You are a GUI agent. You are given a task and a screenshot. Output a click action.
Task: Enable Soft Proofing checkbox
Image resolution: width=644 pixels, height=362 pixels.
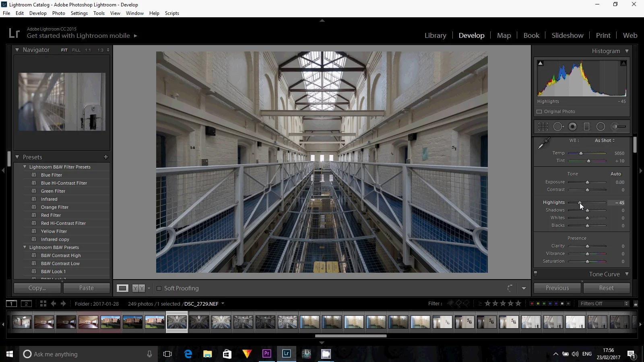pyautogui.click(x=159, y=288)
